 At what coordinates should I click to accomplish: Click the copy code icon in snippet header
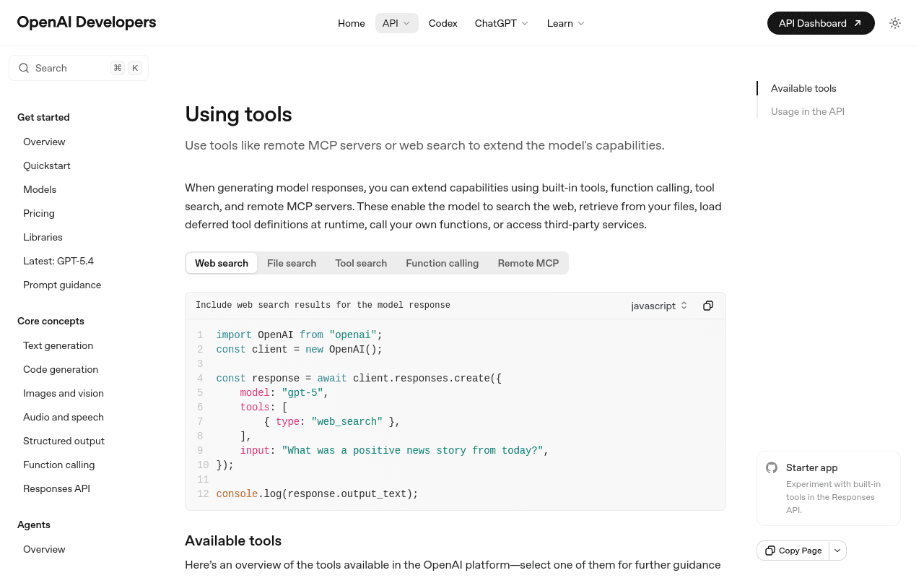point(708,306)
